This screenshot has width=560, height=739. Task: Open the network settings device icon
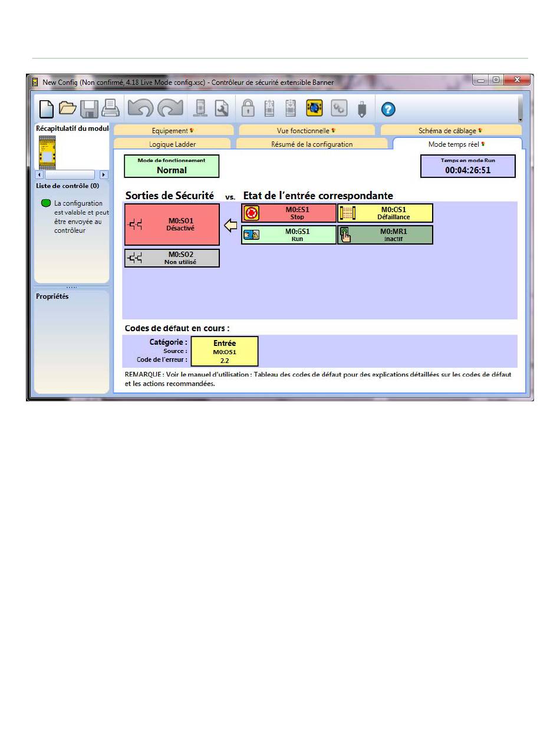pyautogui.click(x=201, y=109)
